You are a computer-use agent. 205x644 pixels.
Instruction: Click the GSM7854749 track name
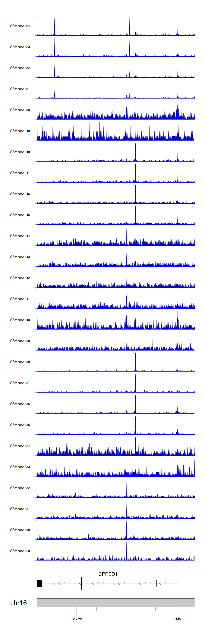(x=20, y=131)
